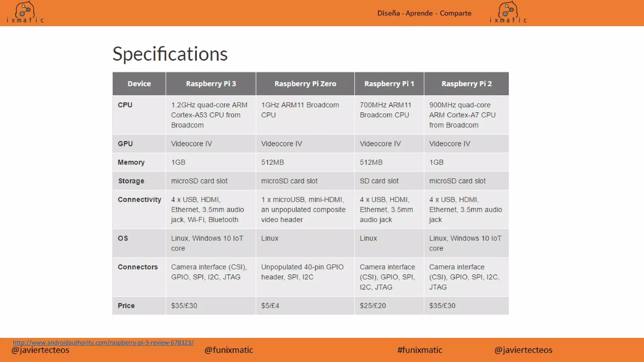Viewport: 644px width, 362px height.
Task: Click the Diseña - Aprende - Comparte tagline
Action: 424,13
